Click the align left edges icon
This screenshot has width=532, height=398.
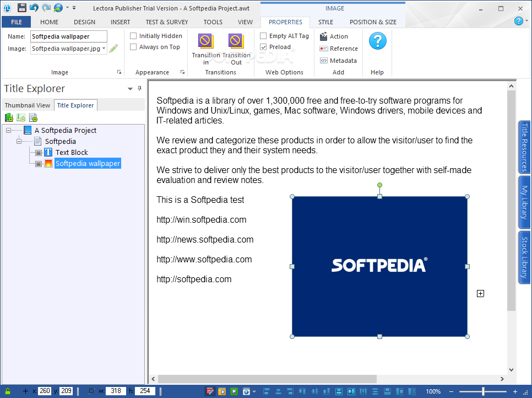pos(267,391)
